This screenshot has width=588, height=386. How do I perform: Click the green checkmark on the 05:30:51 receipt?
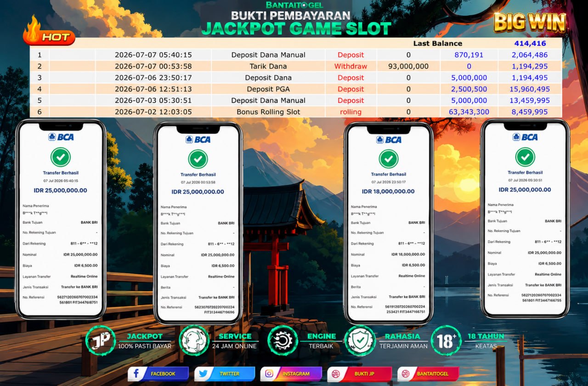[525, 157]
